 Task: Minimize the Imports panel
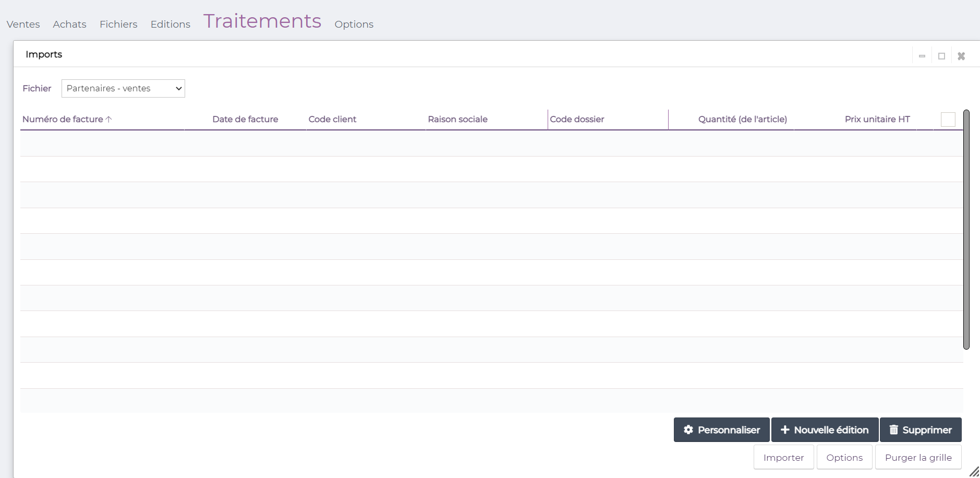click(922, 56)
